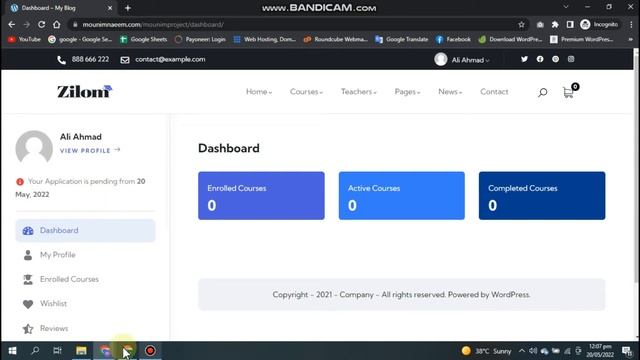Expand the Pages menu dropdown
This screenshot has height=360, width=640.
(407, 92)
